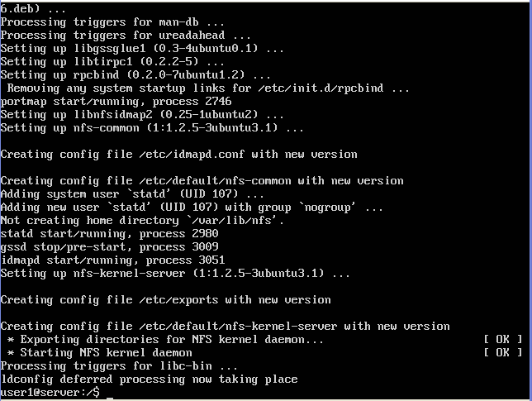Click the /var/lib/nfs directory text
532x401 pixels.
(x=232, y=221)
